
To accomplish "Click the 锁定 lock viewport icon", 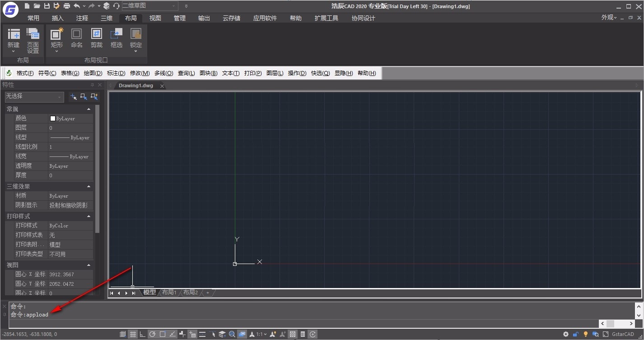I will 136,34.
